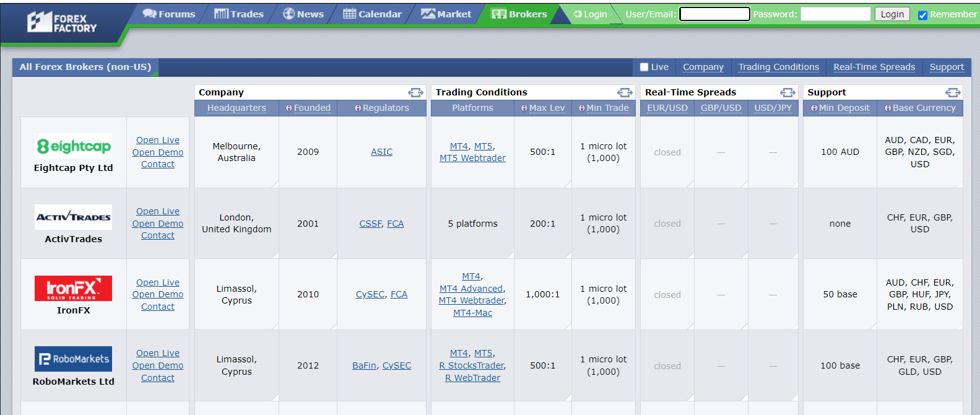Viewport: 980px width, 415px height.
Task: Click the IronFX broker logo
Action: pyautogui.click(x=73, y=288)
